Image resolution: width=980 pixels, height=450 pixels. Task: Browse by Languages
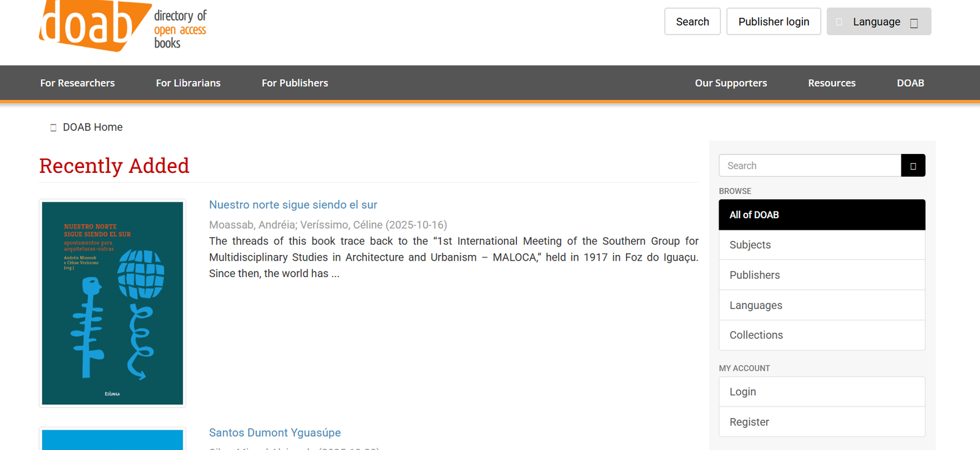[821, 305]
